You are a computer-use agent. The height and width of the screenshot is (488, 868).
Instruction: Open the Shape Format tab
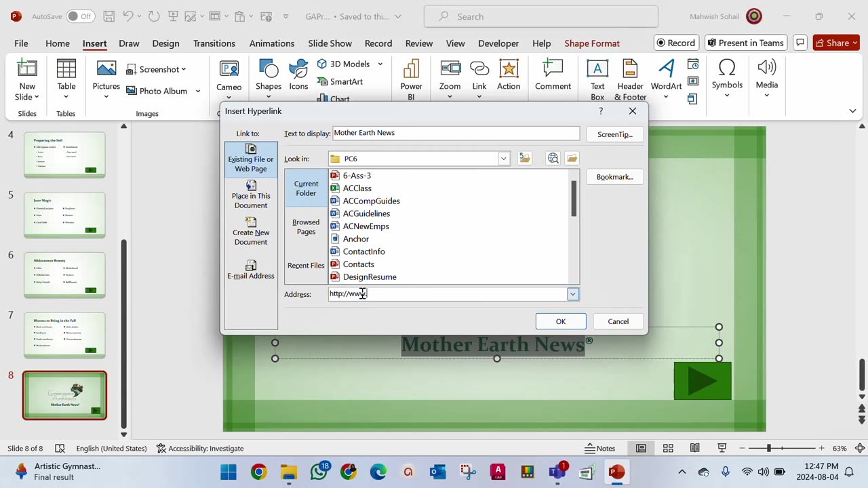tap(592, 43)
